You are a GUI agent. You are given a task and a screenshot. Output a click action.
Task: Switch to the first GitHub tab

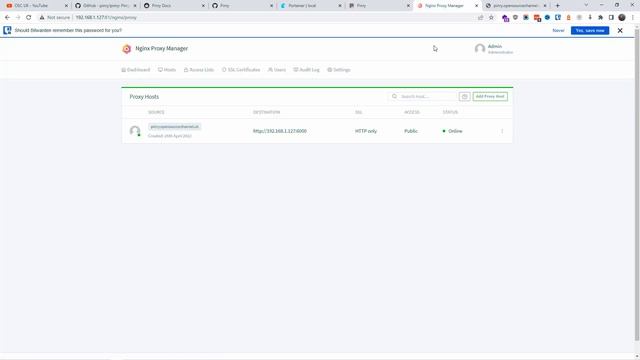coord(105,6)
